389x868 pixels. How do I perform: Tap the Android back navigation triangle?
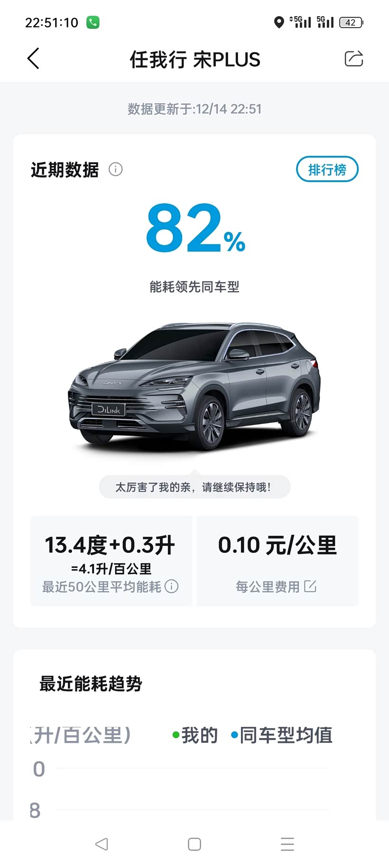click(x=102, y=844)
